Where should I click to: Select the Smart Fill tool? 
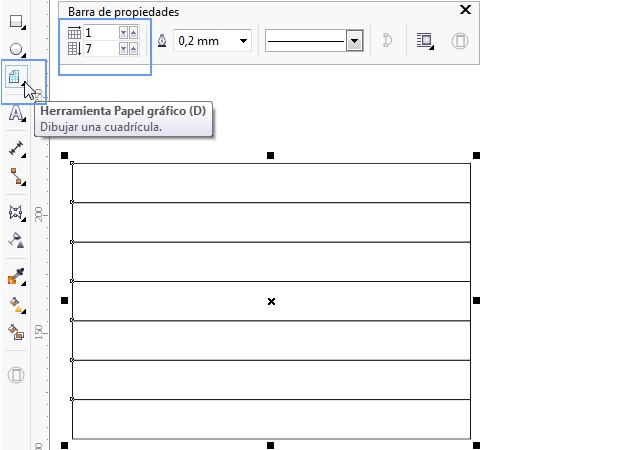click(16, 332)
